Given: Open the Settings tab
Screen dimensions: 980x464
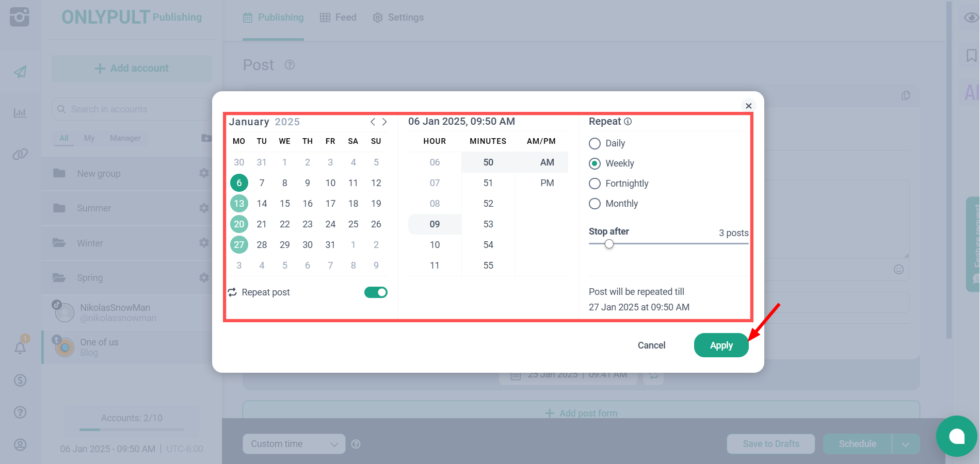Looking at the screenshot, I should point(398,18).
